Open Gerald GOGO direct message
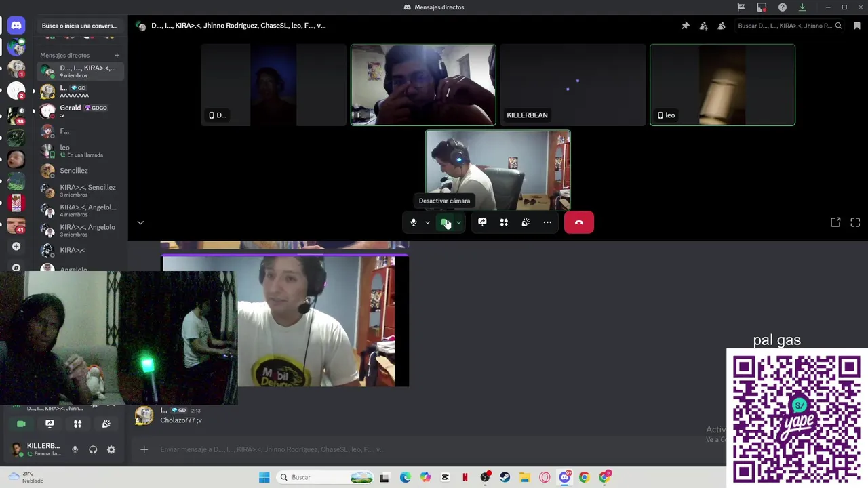868x488 pixels. (81, 111)
